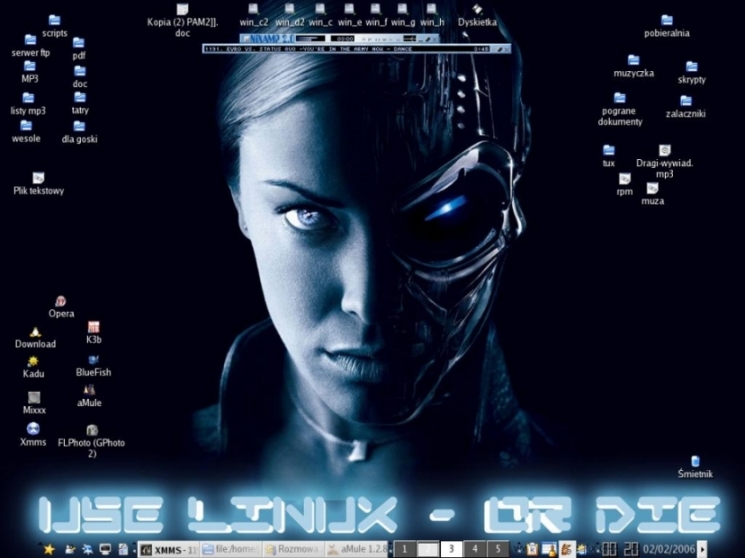Switch to file:/home taskbar window

click(231, 549)
